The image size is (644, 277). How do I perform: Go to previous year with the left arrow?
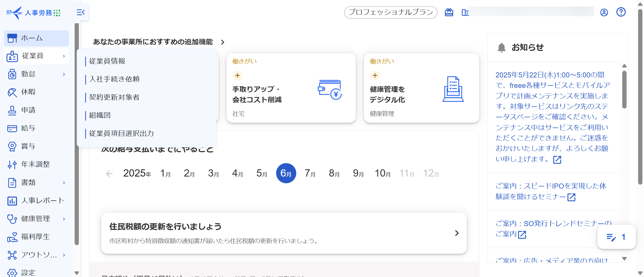click(x=109, y=174)
